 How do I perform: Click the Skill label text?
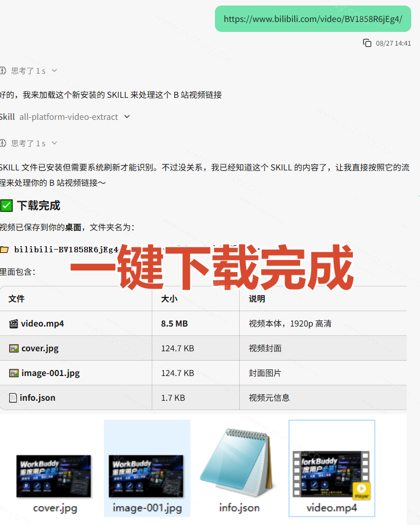pyautogui.click(x=7, y=117)
